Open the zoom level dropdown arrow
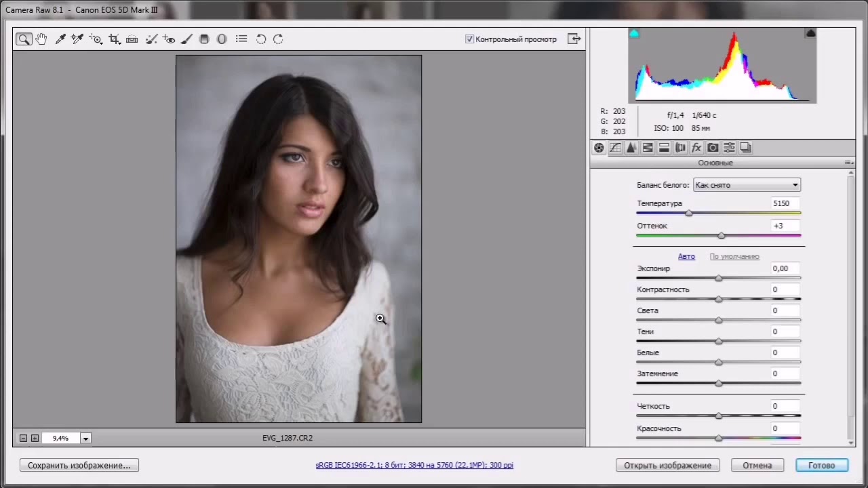This screenshot has width=868, height=488. (85, 439)
